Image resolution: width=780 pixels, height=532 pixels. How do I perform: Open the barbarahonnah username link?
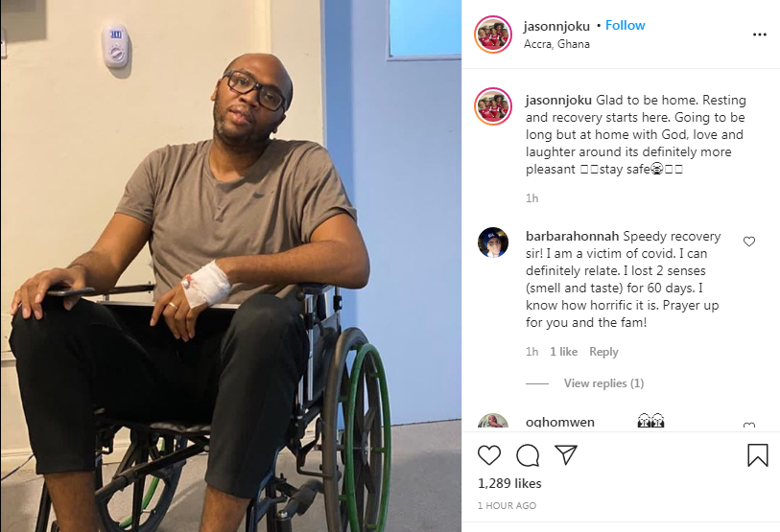click(x=572, y=236)
